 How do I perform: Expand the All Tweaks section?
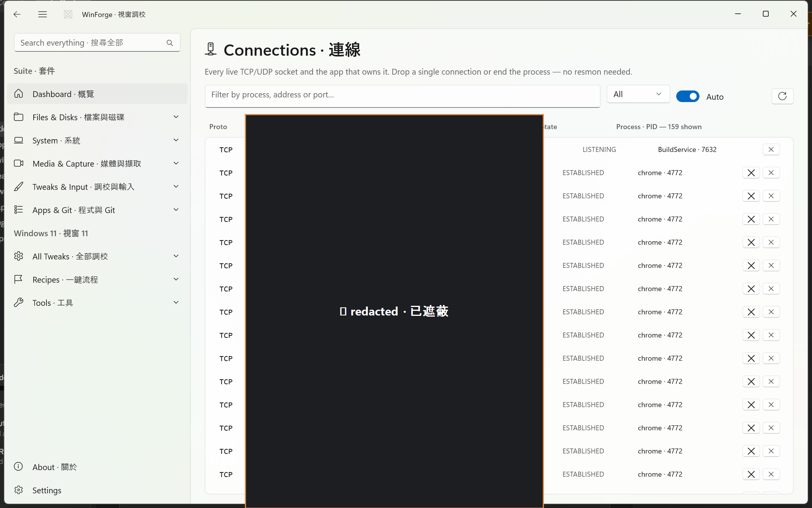pos(176,256)
